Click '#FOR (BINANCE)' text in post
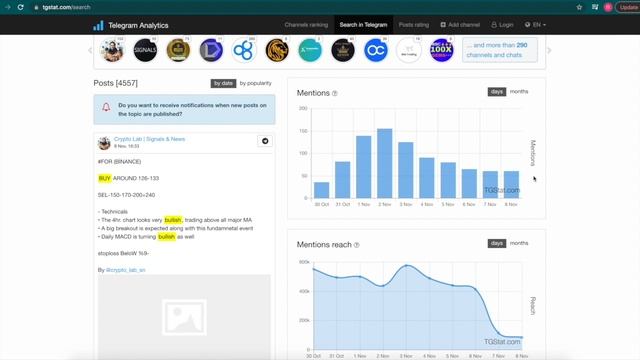640x360 pixels. (119, 162)
